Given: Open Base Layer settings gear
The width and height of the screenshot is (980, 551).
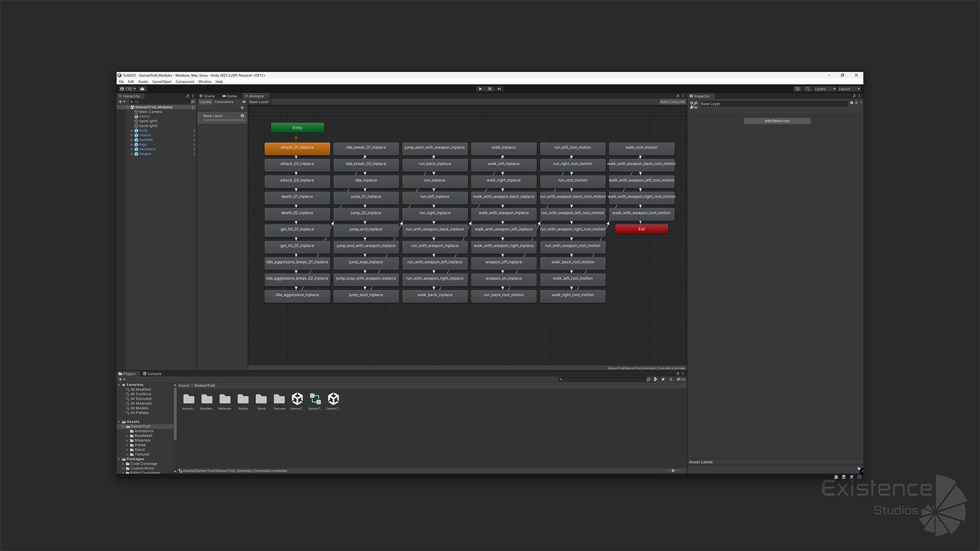Looking at the screenshot, I should pos(242,116).
